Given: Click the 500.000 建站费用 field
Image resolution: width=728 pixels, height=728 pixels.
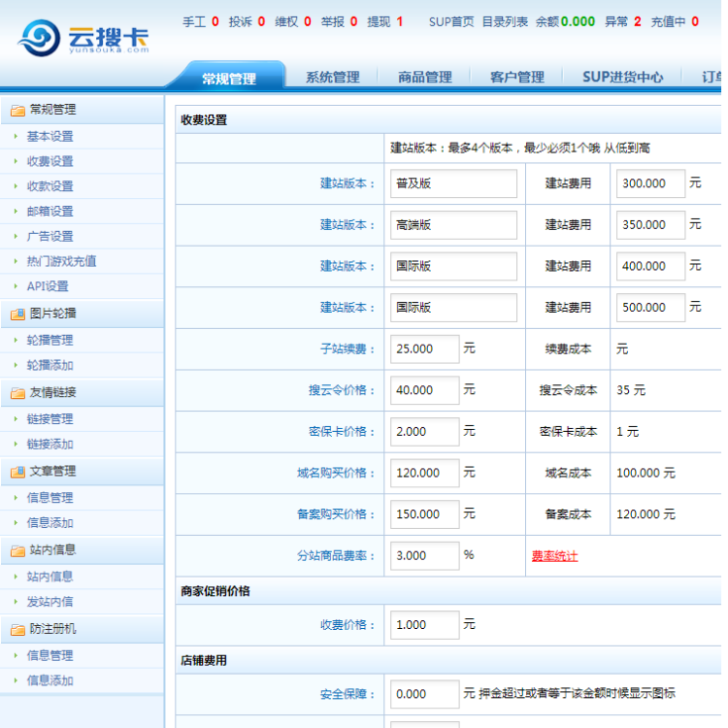Looking at the screenshot, I should [650, 308].
